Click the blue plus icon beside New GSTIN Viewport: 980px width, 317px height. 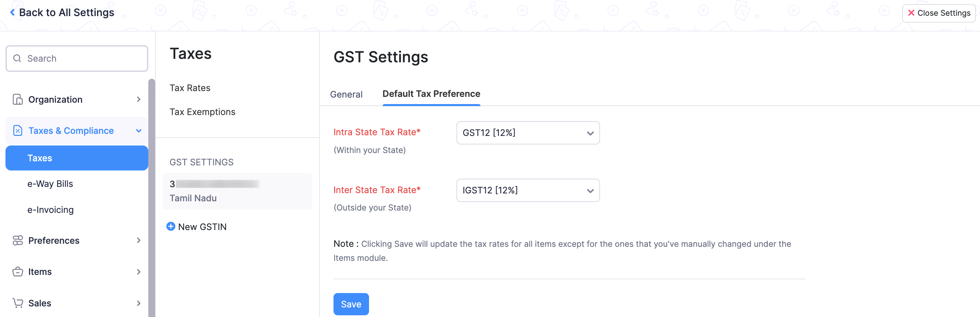click(171, 227)
